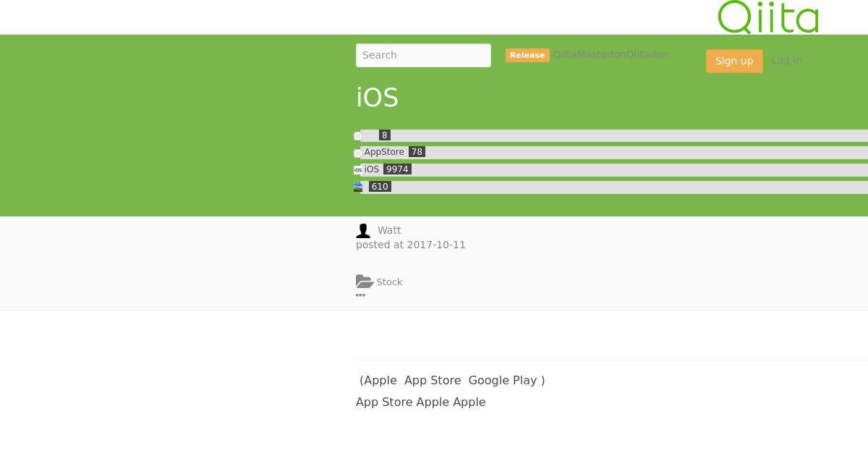Screen dimensions: 868x456
Task: Click the "App Store Apple Apple" paragraph
Action: tap(420, 402)
